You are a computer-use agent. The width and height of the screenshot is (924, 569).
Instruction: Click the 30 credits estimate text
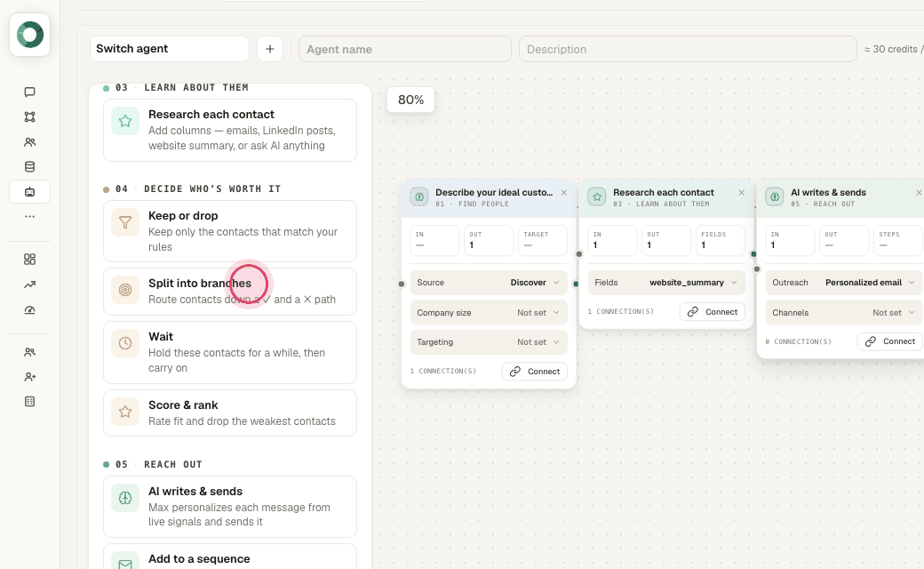coord(894,49)
